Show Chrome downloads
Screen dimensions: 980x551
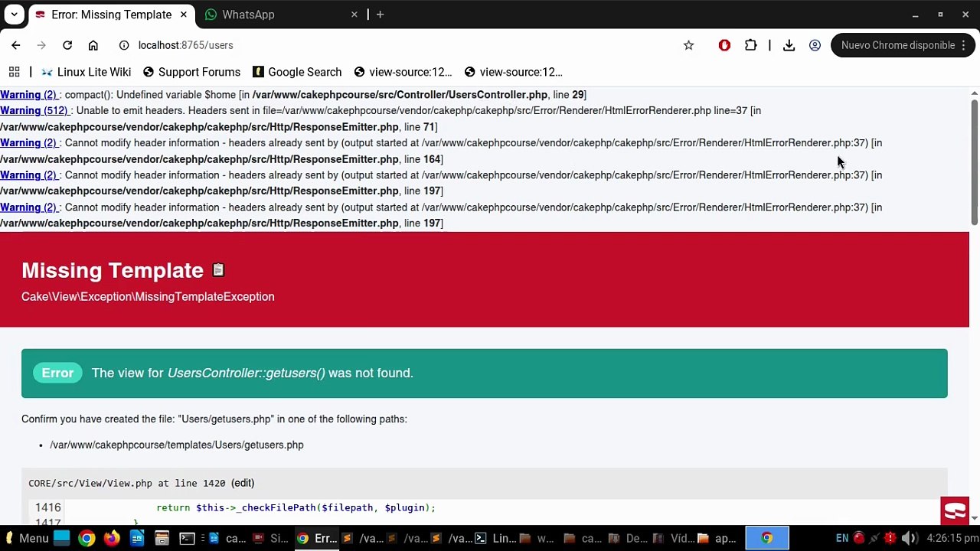tap(789, 45)
